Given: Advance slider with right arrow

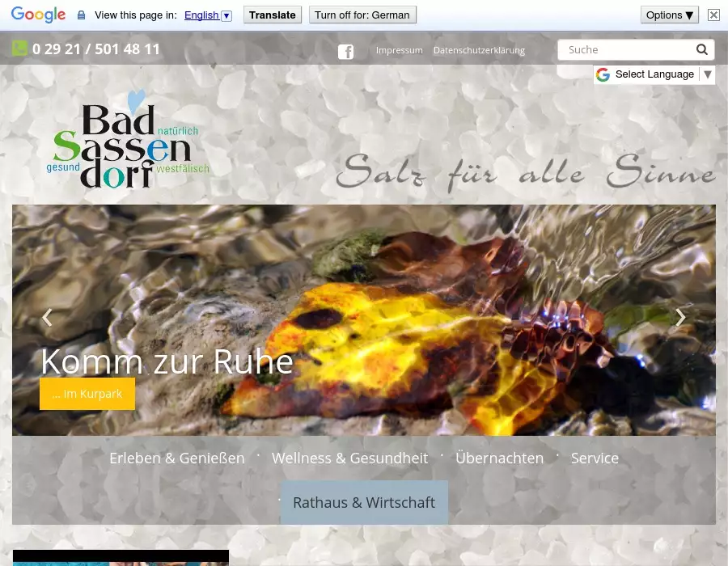Looking at the screenshot, I should tap(680, 318).
